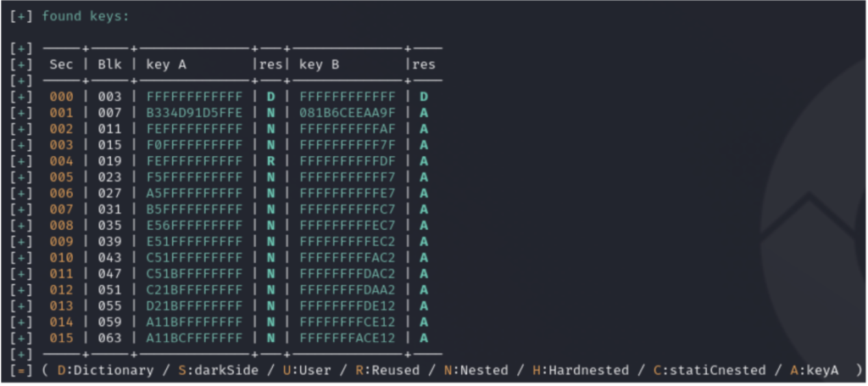
Task: Click the 'D:Dictionary' legend entry
Action: [x=105, y=371]
